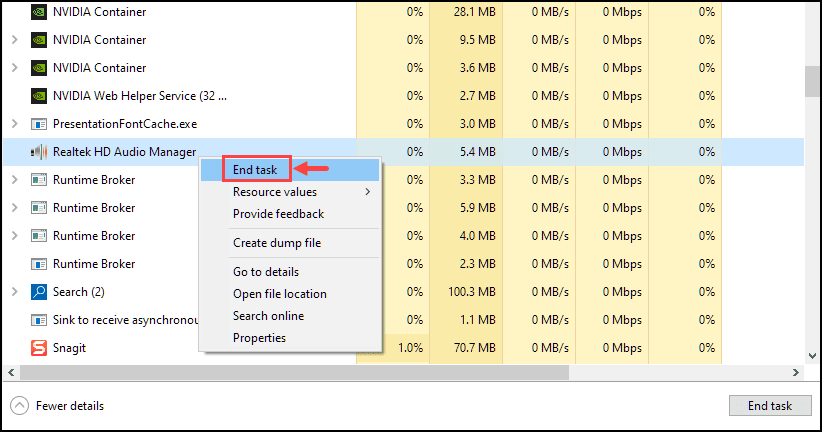Expand the PresentationFontCache.exe process entry

point(14,124)
